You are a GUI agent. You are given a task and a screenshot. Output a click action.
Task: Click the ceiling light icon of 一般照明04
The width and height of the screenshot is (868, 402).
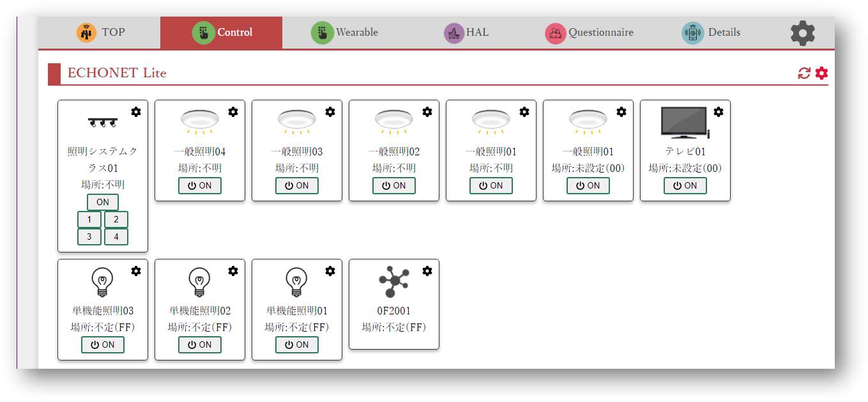point(200,121)
